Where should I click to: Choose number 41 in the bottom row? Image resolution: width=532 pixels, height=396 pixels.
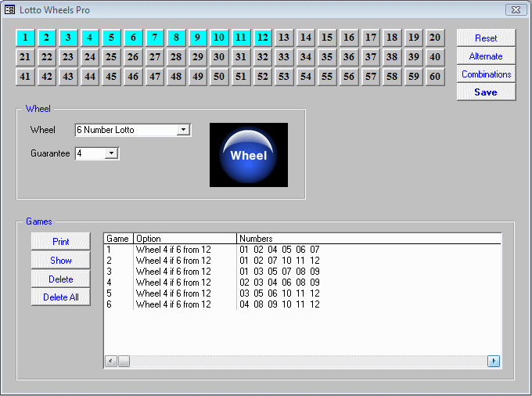[25, 77]
